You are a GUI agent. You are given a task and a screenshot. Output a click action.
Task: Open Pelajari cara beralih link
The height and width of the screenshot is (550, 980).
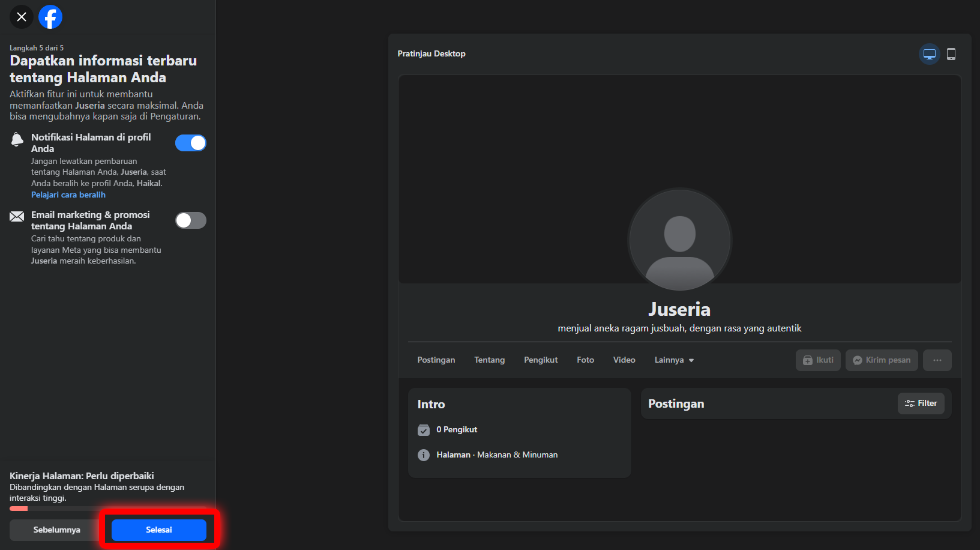click(68, 195)
